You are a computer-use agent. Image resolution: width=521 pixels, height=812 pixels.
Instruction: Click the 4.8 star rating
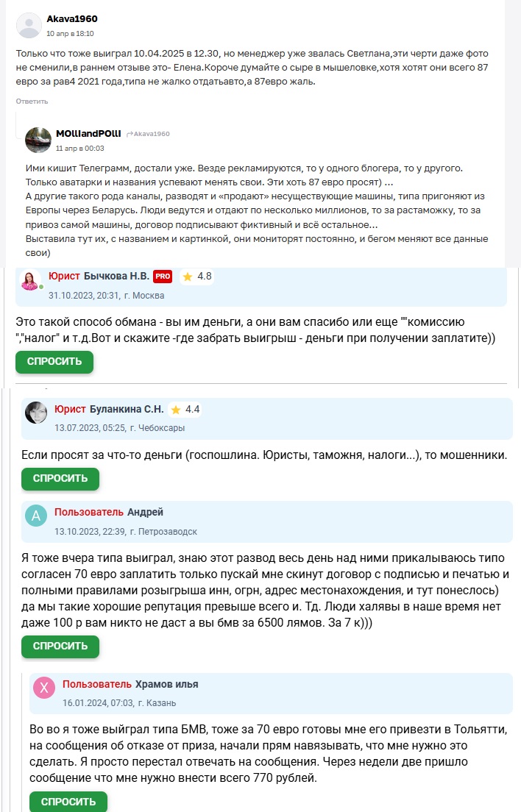click(x=197, y=277)
